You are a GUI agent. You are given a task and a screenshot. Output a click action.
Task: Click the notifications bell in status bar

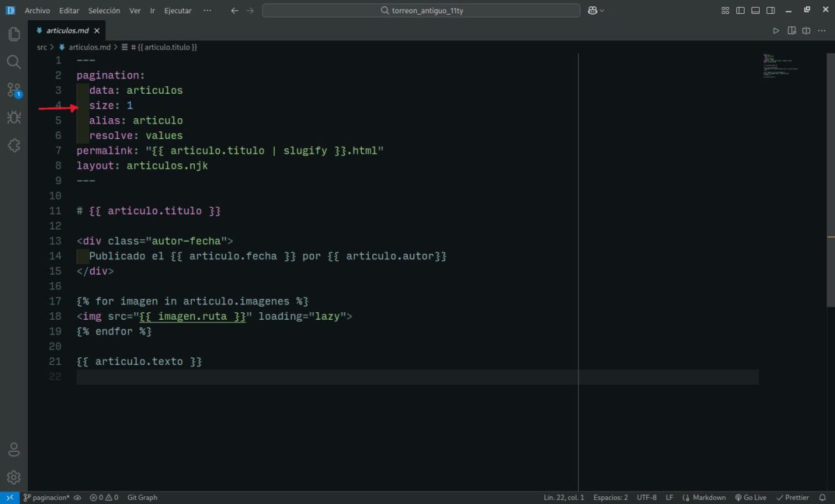[822, 498]
